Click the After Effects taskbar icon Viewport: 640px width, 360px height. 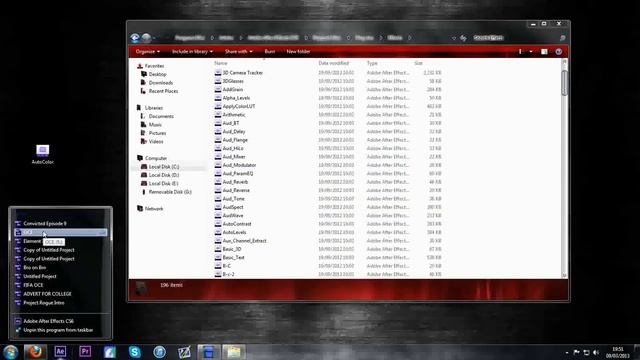60,352
